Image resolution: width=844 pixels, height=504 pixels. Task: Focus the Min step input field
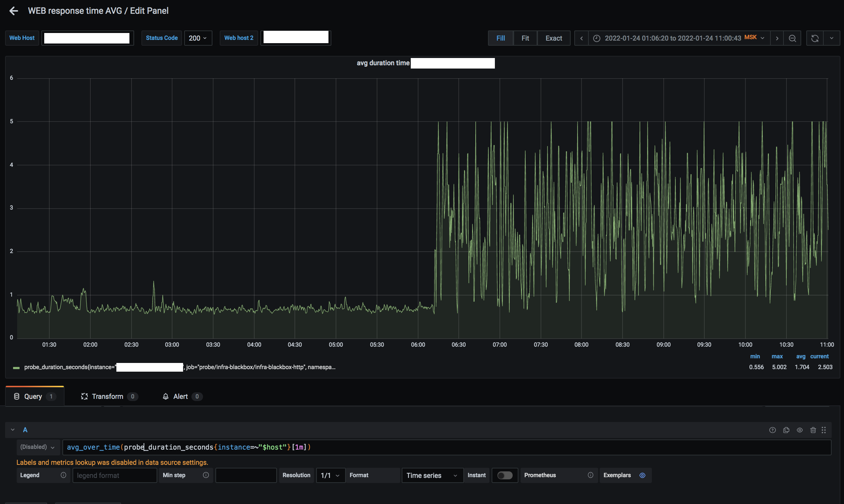(246, 475)
